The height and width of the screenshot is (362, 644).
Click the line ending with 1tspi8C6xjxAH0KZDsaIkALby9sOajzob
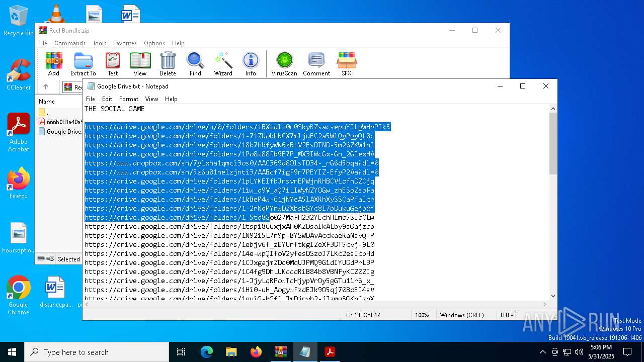click(x=229, y=227)
